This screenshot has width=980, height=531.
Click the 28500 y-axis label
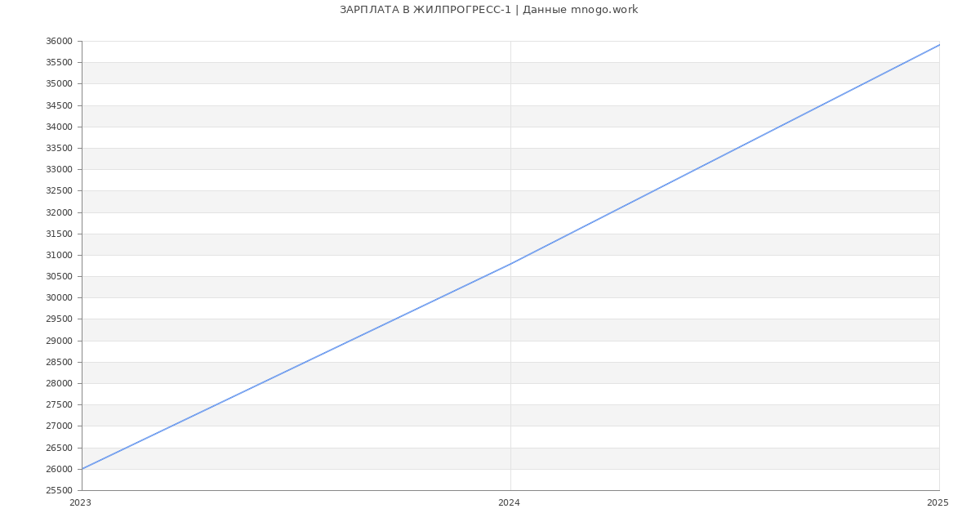(59, 363)
